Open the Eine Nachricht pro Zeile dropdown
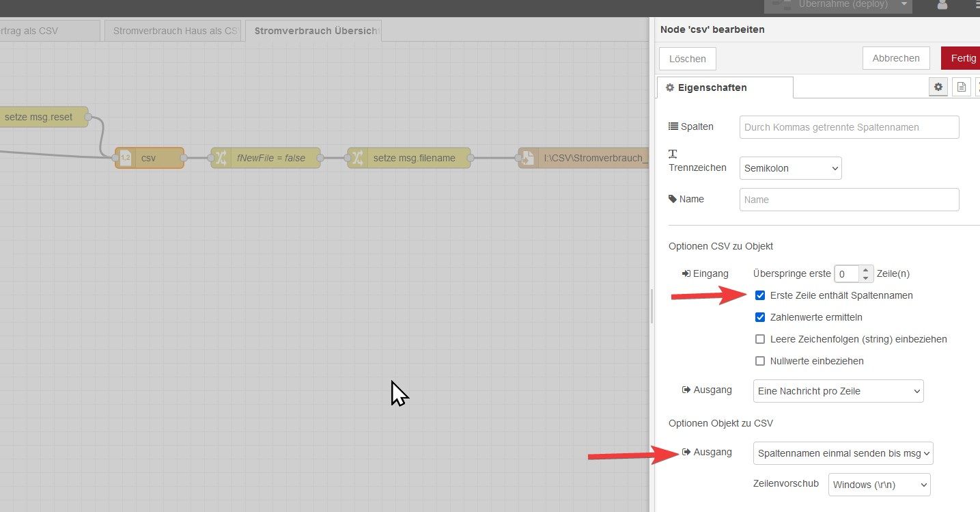The width and height of the screenshot is (980, 512). tap(839, 391)
